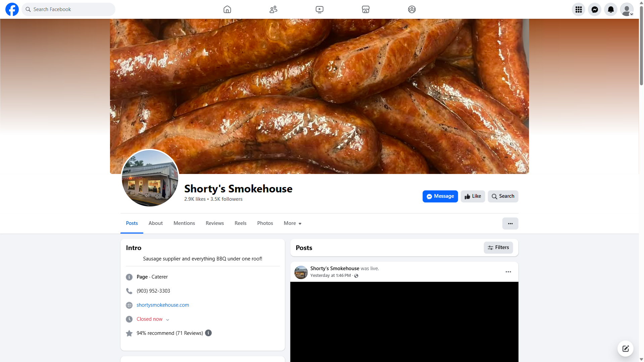The height and width of the screenshot is (362, 644).
Task: Open Messenger from top bar
Action: [594, 9]
